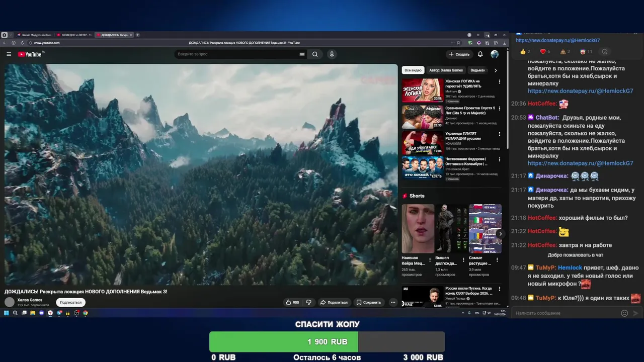The height and width of the screenshot is (362, 644).
Task: Open options for Россия после Путина video
Action: tap(500, 289)
